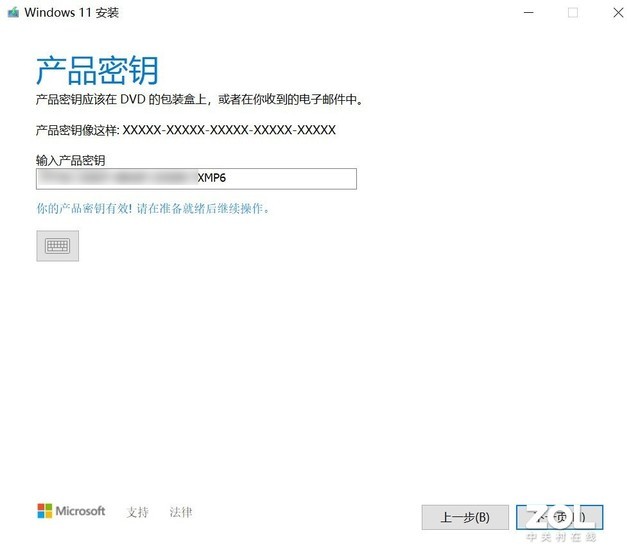Image resolution: width=640 pixels, height=553 pixels.
Task: Click the Microsoft logo
Action: pos(71,511)
